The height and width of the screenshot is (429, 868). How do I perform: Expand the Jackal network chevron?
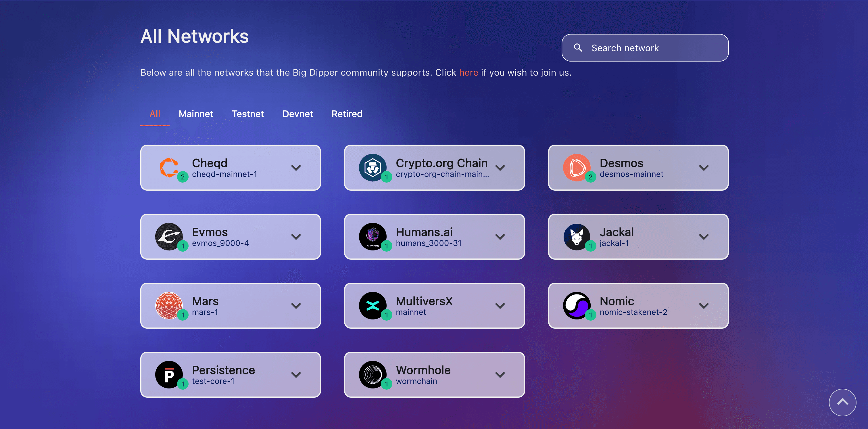point(704,237)
